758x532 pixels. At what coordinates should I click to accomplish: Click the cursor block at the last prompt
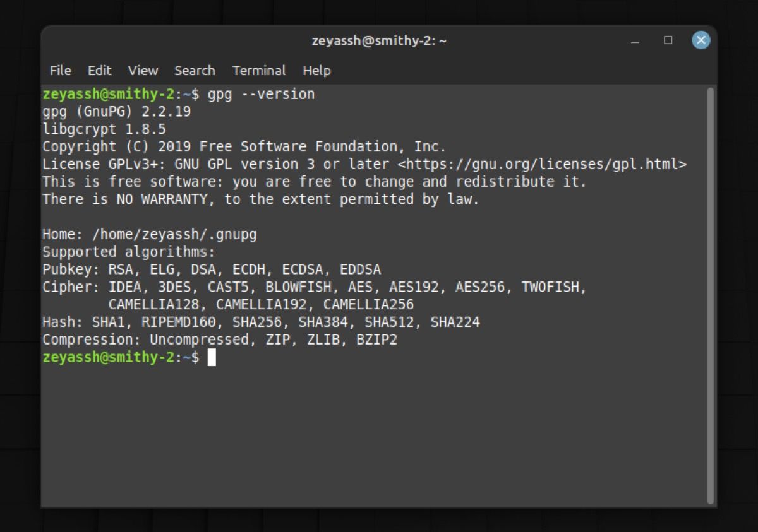tap(212, 358)
